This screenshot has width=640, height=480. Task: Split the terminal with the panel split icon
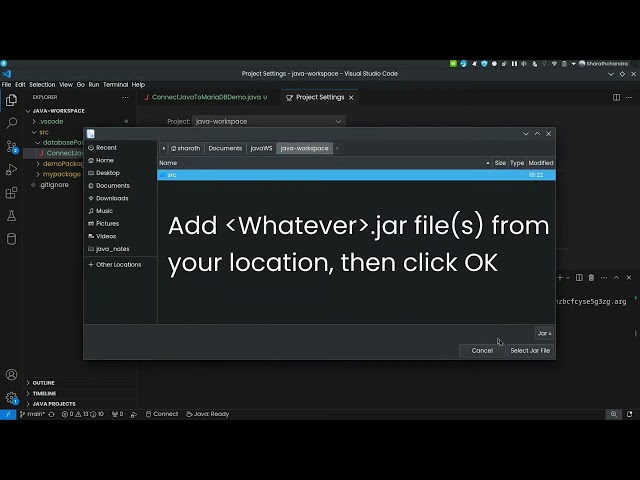[x=579, y=278]
